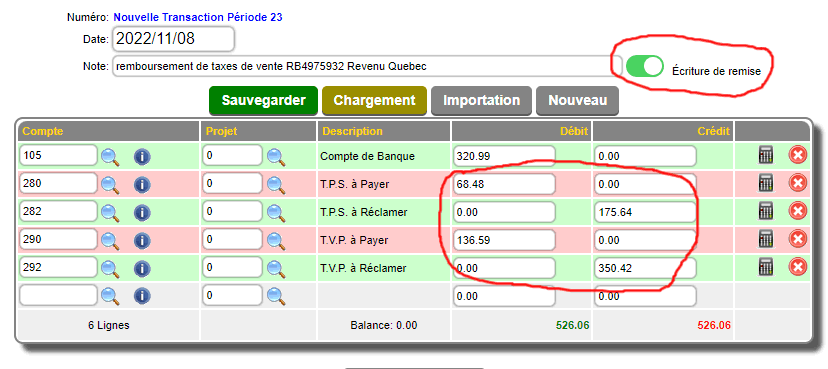
Task: Click the T.V.P. à Payer description
Action: click(354, 240)
